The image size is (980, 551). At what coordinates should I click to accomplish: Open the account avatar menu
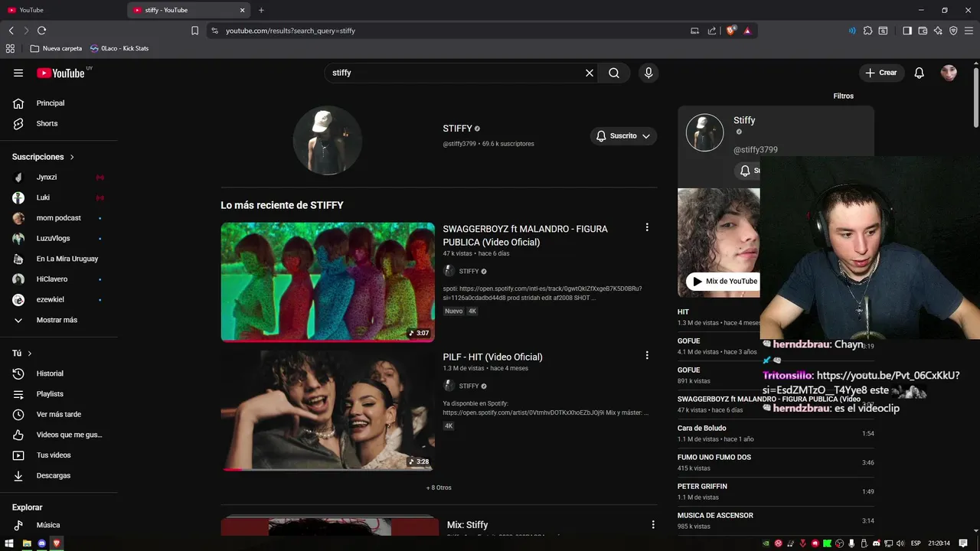pyautogui.click(x=949, y=73)
